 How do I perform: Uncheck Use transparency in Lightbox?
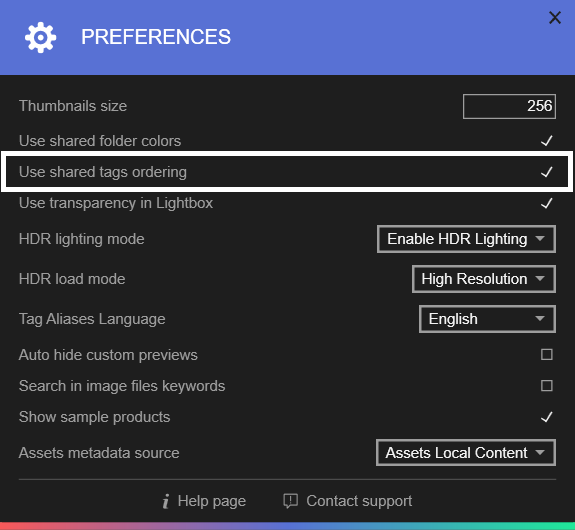pos(547,203)
